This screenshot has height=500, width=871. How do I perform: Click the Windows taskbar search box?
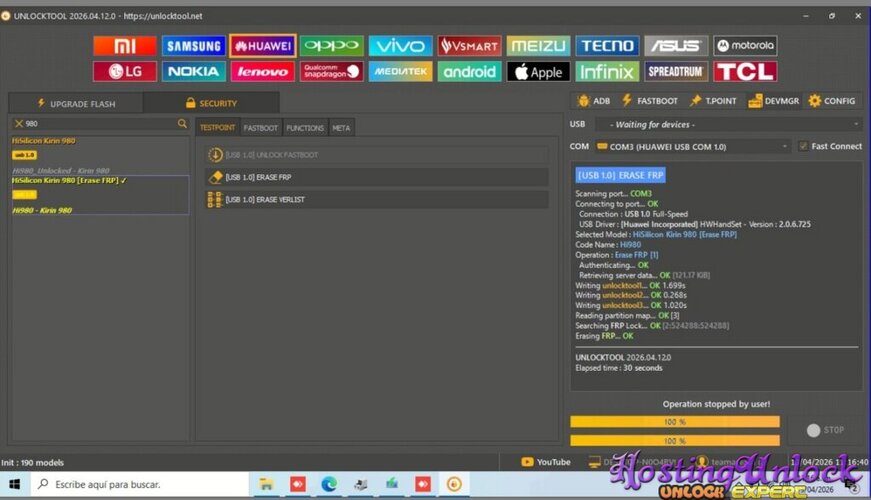140,484
